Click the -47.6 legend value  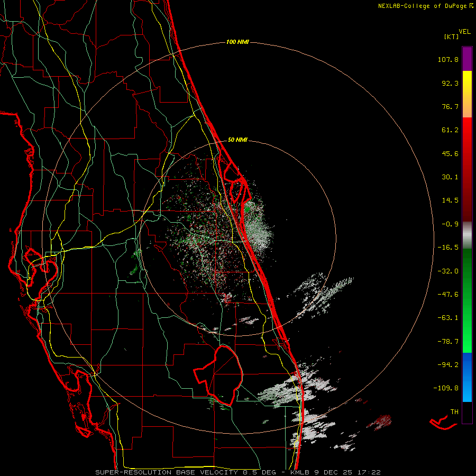[x=448, y=295]
